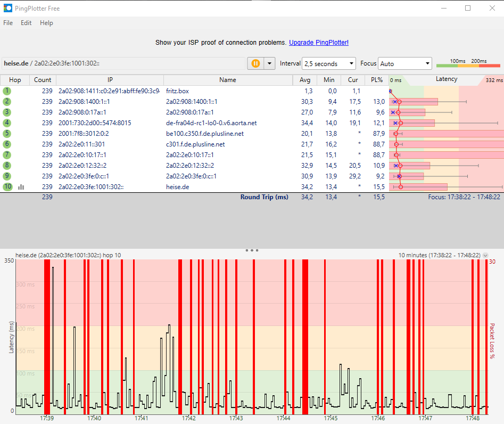
Task: Click the hop 8 green circle
Action: 7,166
